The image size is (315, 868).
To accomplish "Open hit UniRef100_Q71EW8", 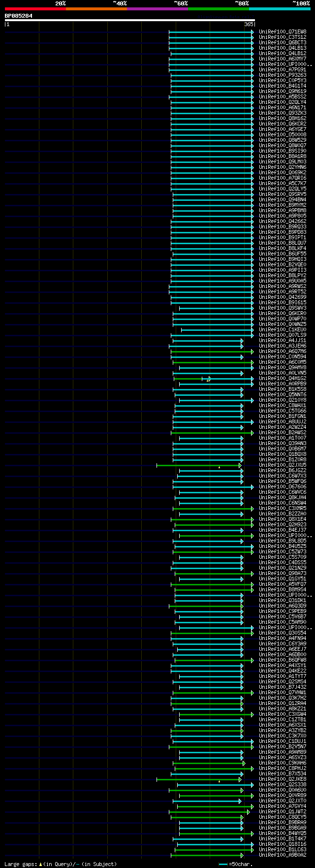I will pyautogui.click(x=283, y=32).
